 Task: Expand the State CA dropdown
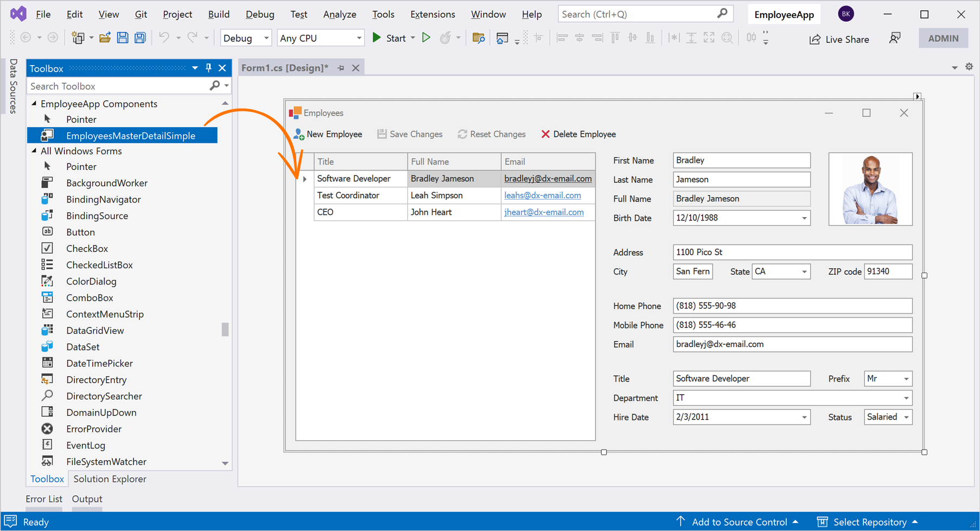[x=804, y=271]
